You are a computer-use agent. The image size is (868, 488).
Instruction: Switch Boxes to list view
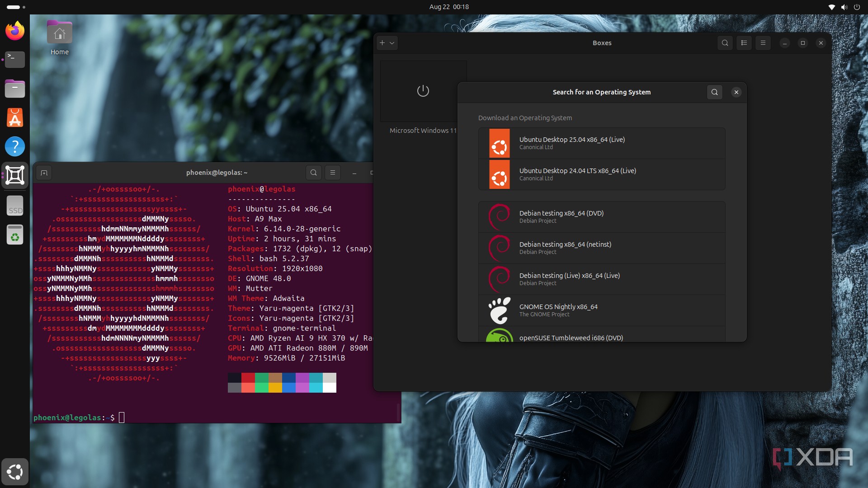click(744, 43)
